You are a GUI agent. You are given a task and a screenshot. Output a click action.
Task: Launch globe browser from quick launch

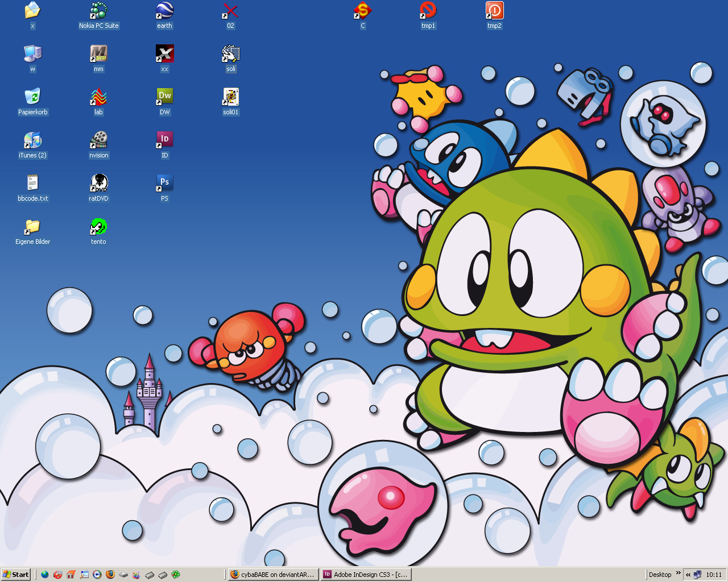45,575
